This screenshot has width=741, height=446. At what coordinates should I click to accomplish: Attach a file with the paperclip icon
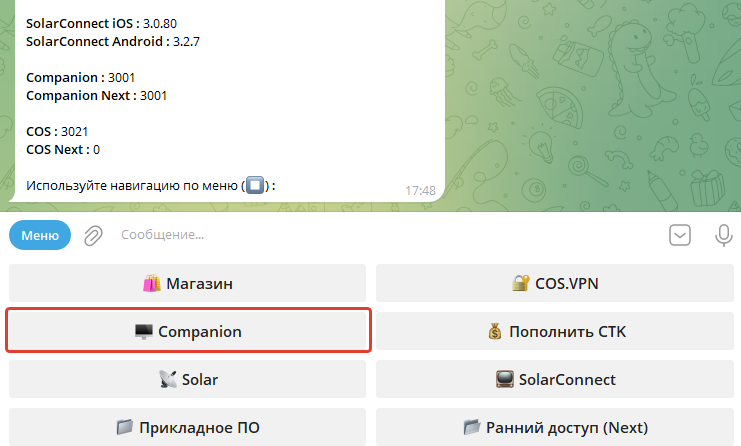93,235
